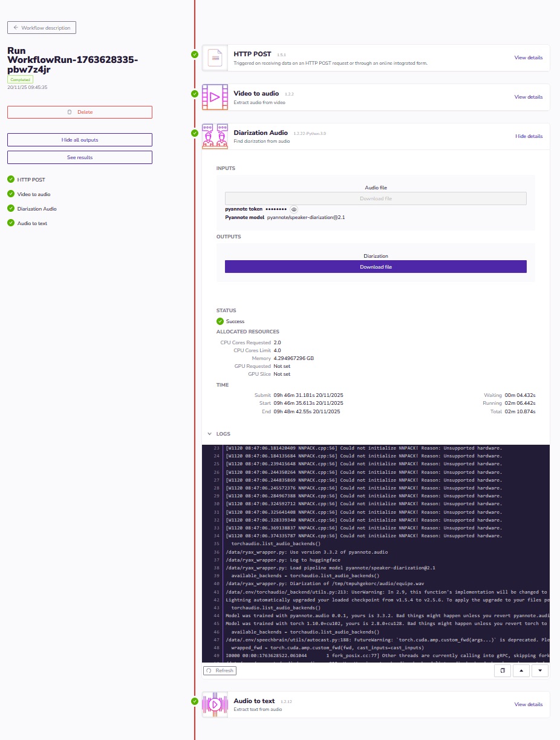The image size is (560, 740).
Task: Click the Audio to text waveform icon
Action: coord(215,704)
